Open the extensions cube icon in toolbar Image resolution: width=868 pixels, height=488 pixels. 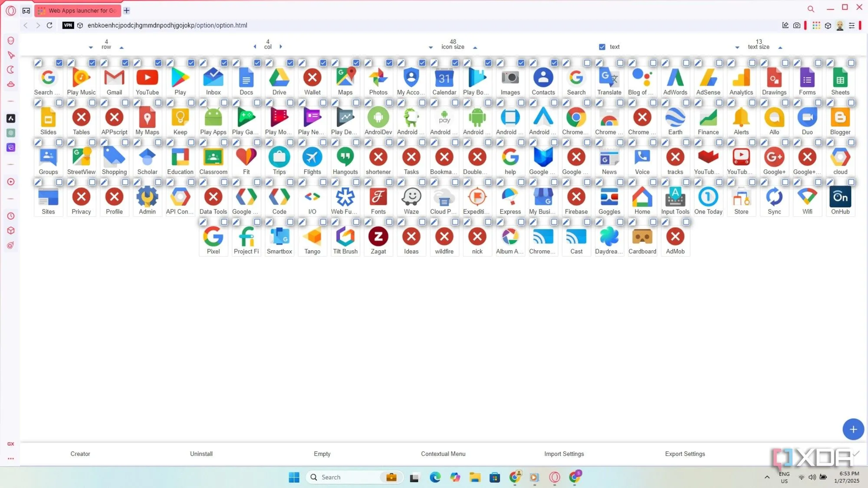click(x=828, y=26)
